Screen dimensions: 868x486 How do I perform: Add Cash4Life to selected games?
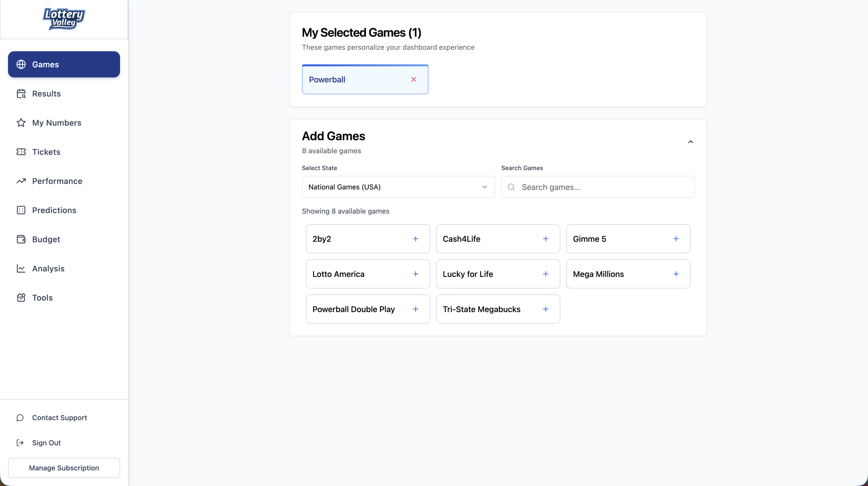click(546, 239)
